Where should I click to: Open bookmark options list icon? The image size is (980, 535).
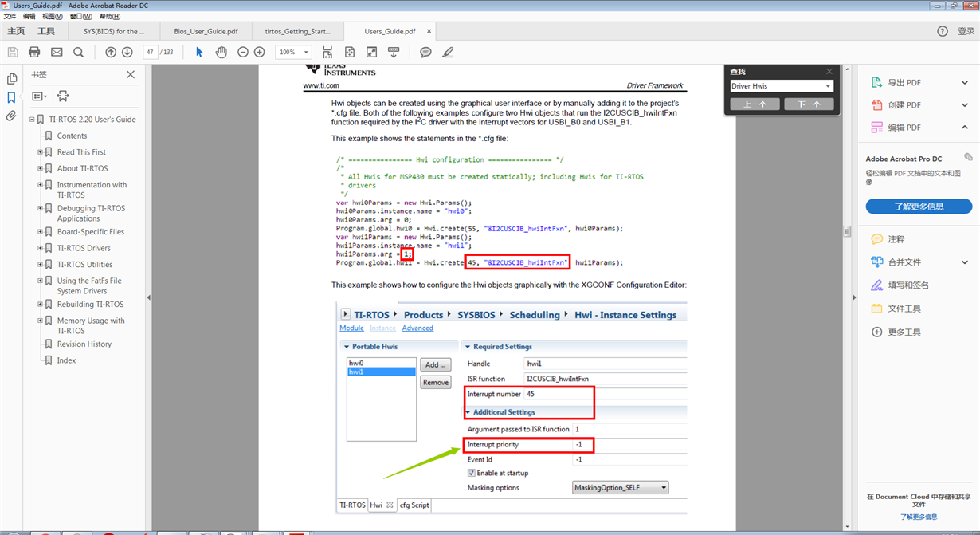click(39, 96)
